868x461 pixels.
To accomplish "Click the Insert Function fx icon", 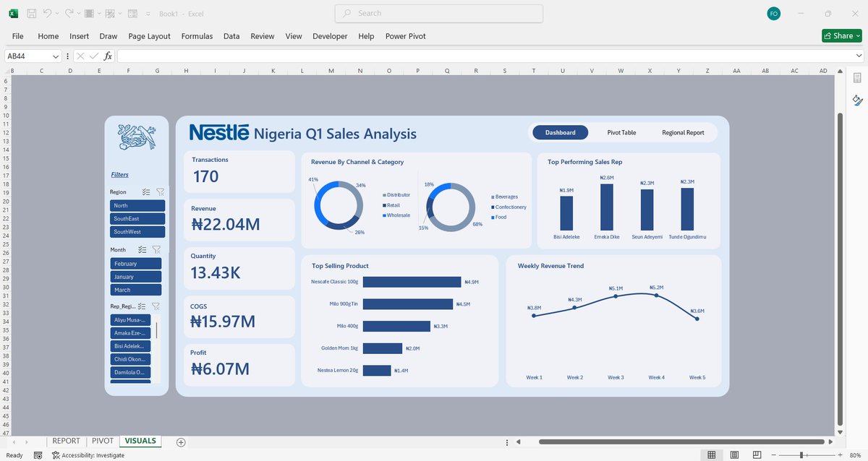I will point(108,56).
